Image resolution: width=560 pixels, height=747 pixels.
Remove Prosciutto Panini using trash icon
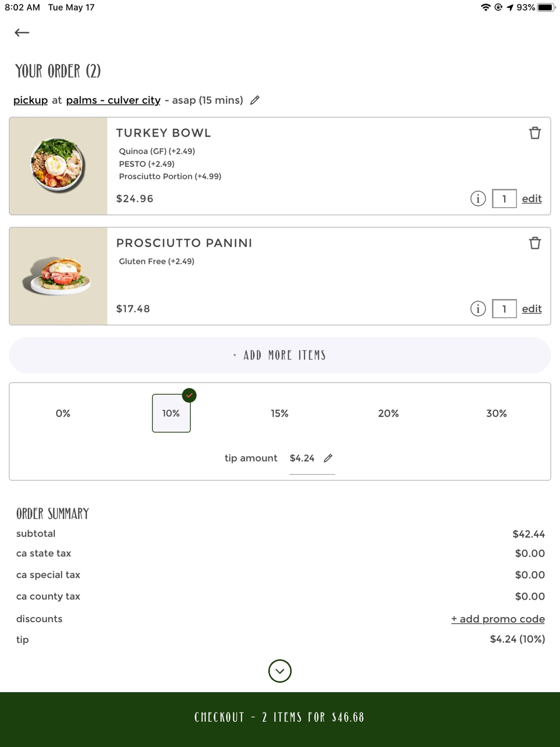[535, 243]
